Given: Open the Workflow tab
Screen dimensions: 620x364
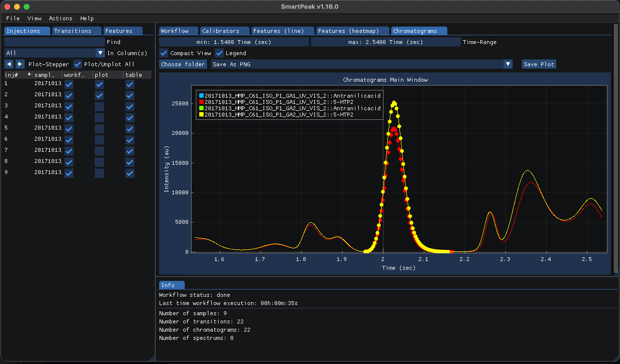Looking at the screenshot, I should [x=178, y=31].
